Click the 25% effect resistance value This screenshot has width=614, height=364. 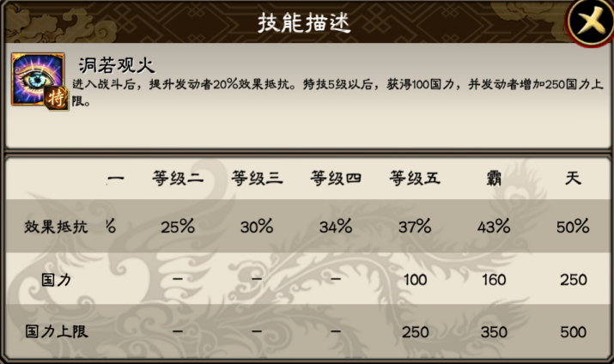[x=178, y=227]
